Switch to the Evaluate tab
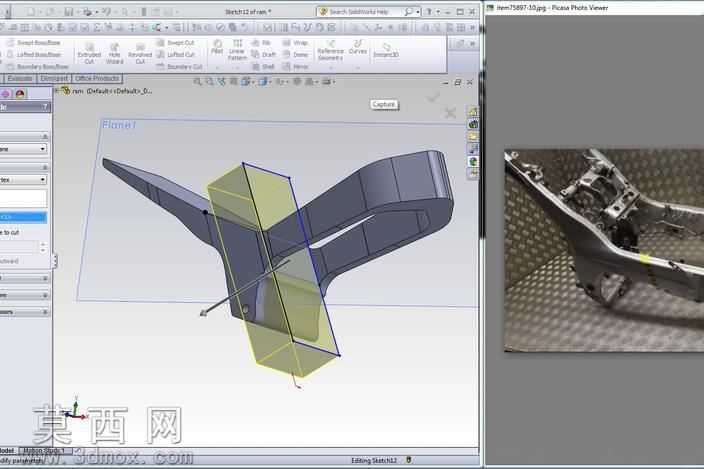This screenshot has width=704, height=469. coord(20,79)
